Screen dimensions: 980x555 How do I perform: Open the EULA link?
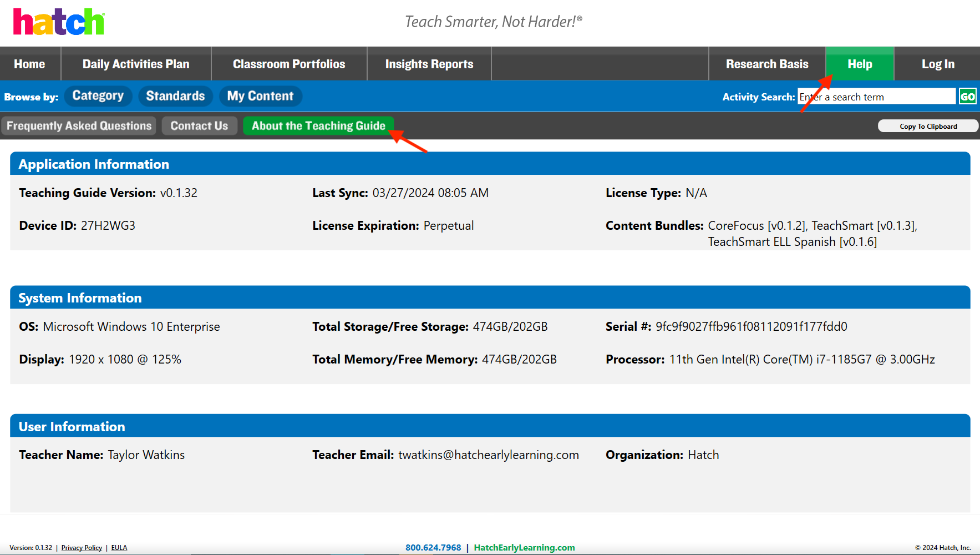[119, 548]
